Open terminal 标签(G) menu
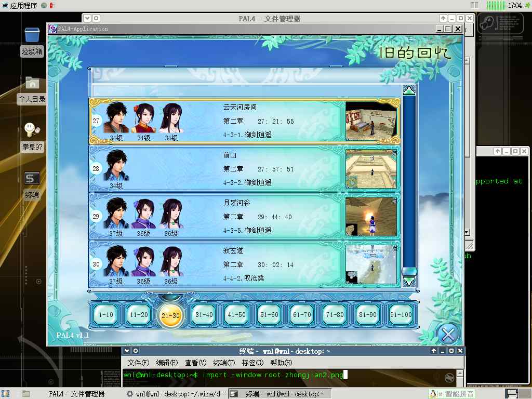532x399 pixels. [x=252, y=363]
